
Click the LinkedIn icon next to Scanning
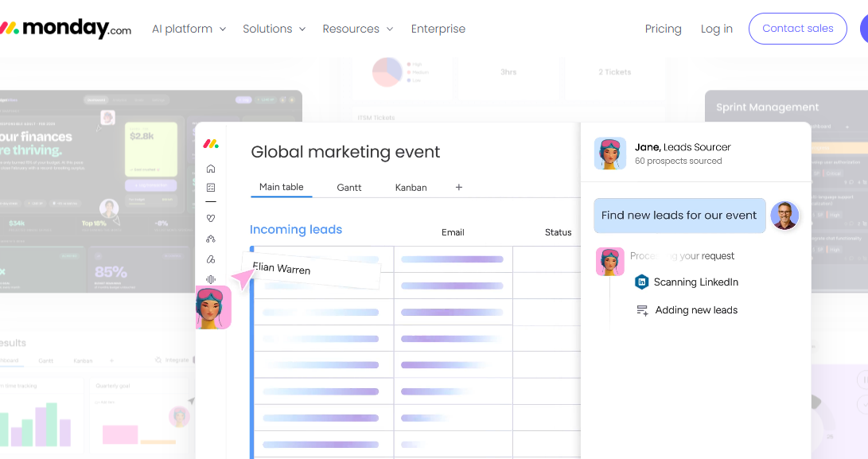(641, 282)
